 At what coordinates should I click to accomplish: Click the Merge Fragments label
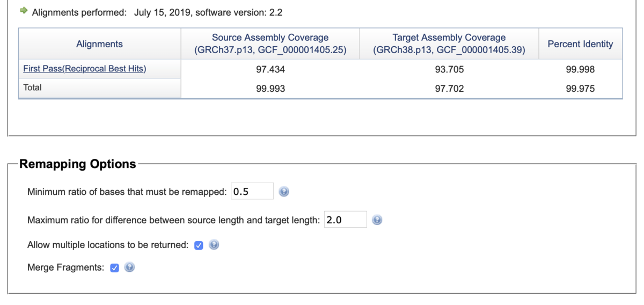click(66, 267)
